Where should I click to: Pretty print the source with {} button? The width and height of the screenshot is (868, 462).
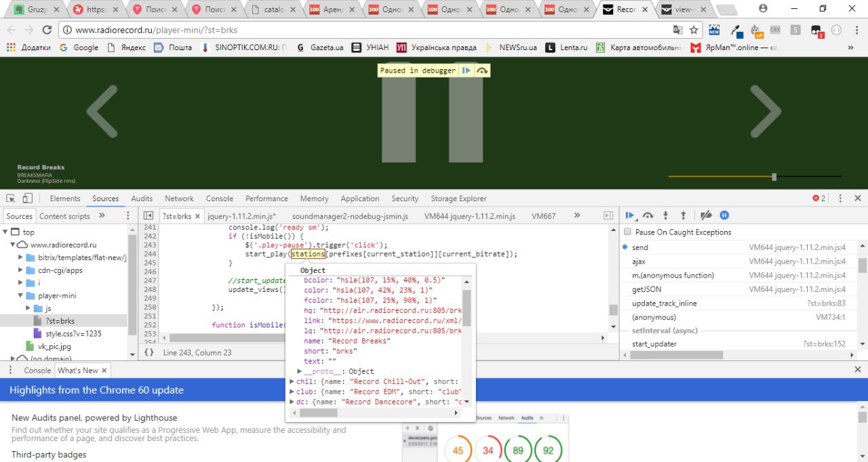[x=149, y=352]
